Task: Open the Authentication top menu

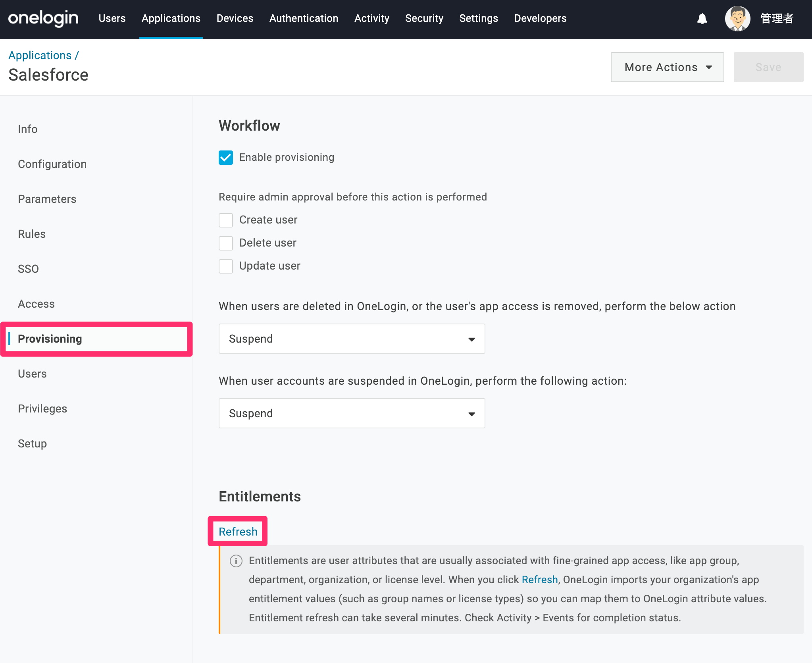Action: point(304,18)
